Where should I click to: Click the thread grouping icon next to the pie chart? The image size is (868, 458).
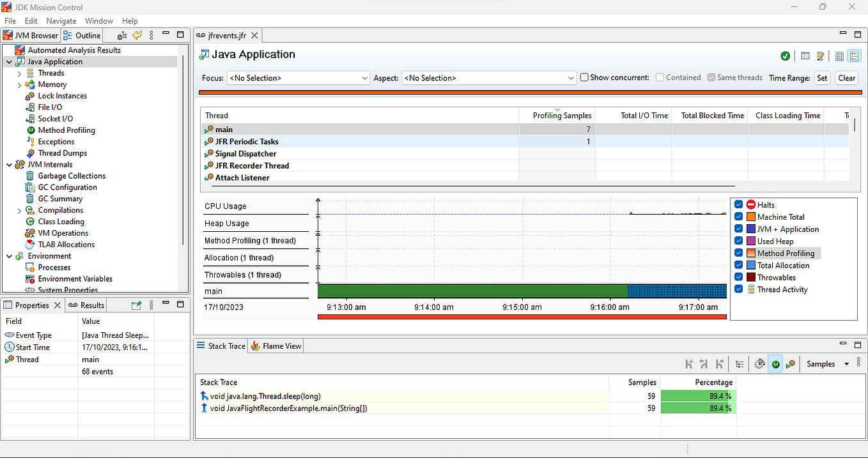(x=791, y=363)
